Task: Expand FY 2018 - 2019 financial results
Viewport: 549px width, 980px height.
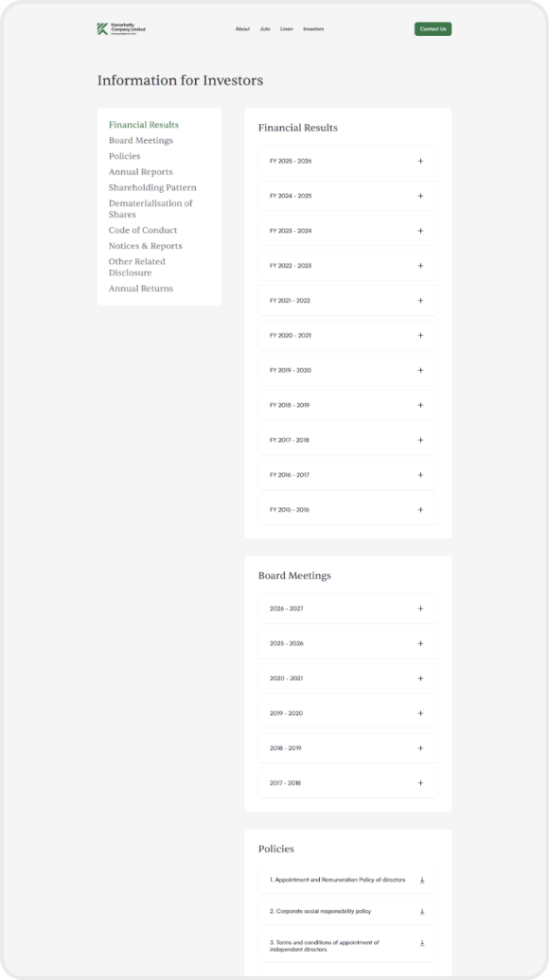Action: pyautogui.click(x=347, y=405)
